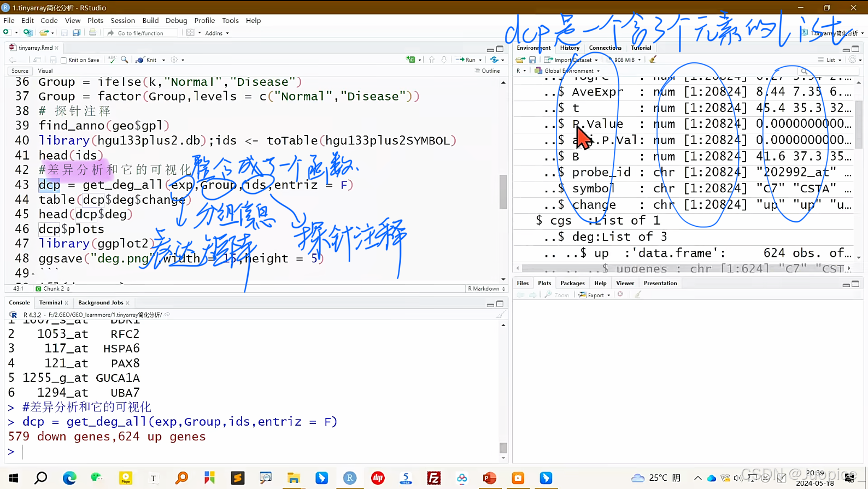The width and height of the screenshot is (868, 489).
Task: Open the Session menu
Action: click(122, 20)
